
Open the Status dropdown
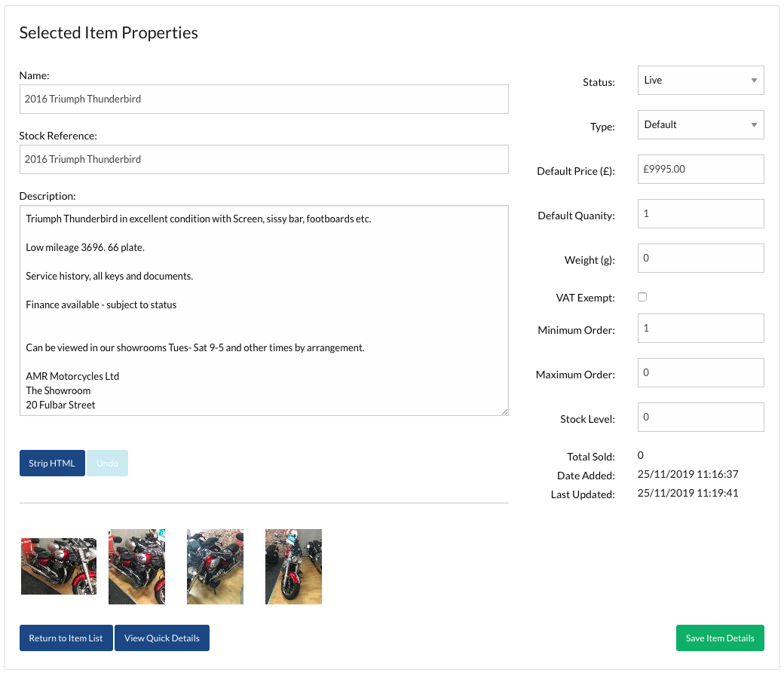700,81
